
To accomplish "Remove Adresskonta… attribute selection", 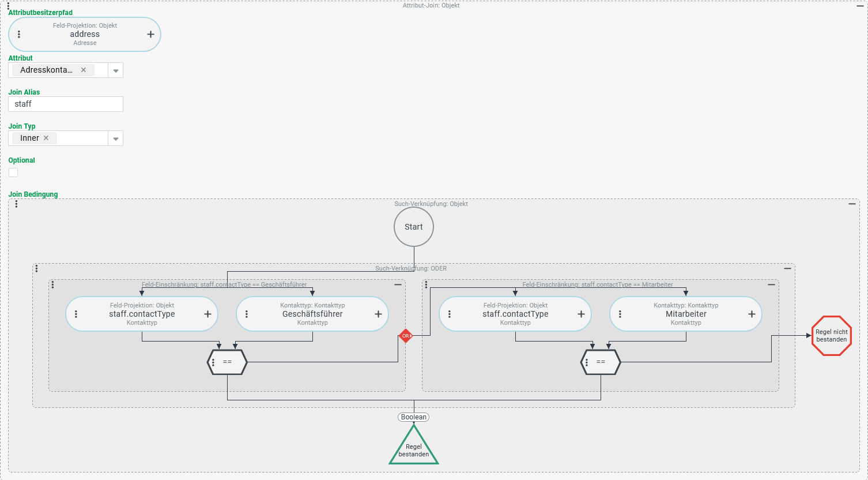I will pos(84,70).
